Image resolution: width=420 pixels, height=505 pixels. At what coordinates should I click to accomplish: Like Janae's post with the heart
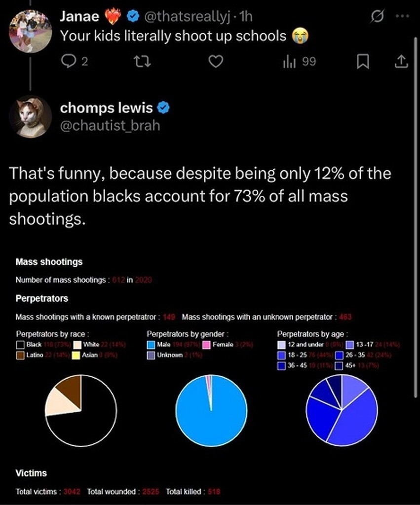click(216, 61)
